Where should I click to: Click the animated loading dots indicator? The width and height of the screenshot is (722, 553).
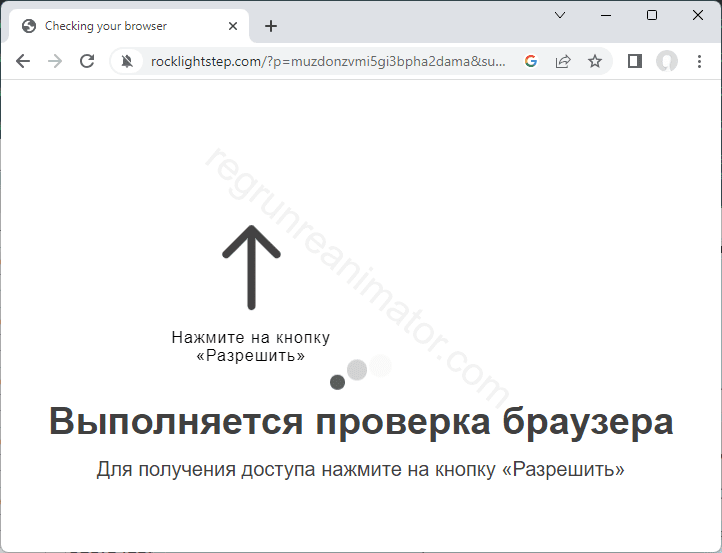[358, 371]
